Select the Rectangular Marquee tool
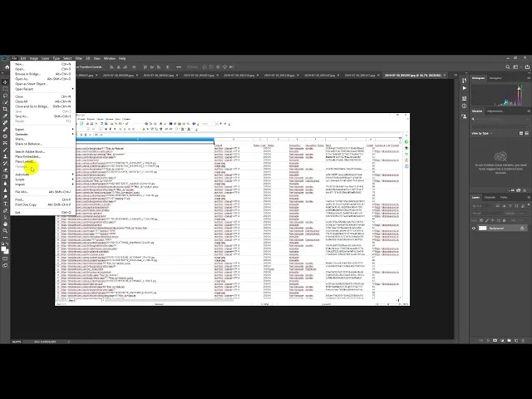532x399 pixels. [x=5, y=89]
